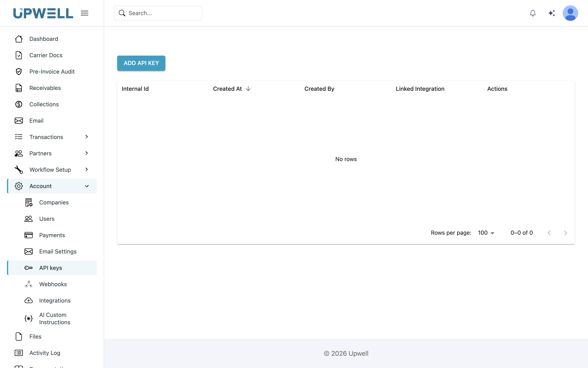The height and width of the screenshot is (368, 588).
Task: Click the Companies building icon
Action: click(x=29, y=202)
